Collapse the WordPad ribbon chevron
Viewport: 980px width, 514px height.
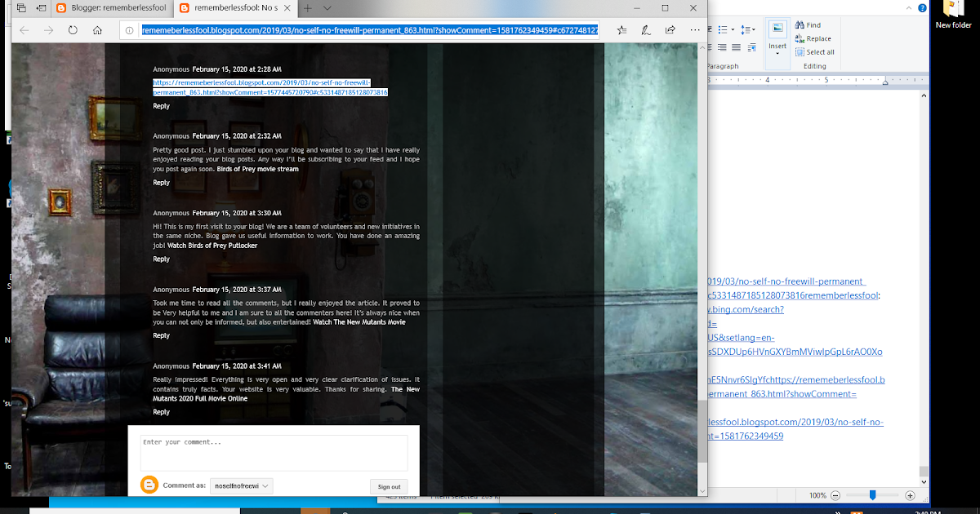tap(909, 8)
